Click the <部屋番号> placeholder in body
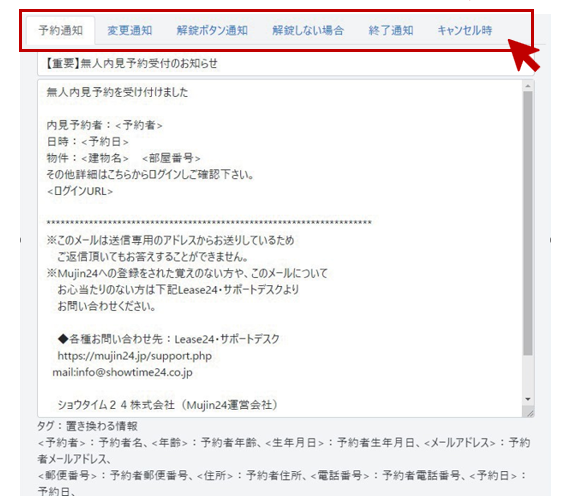578x500 pixels. tap(171, 158)
